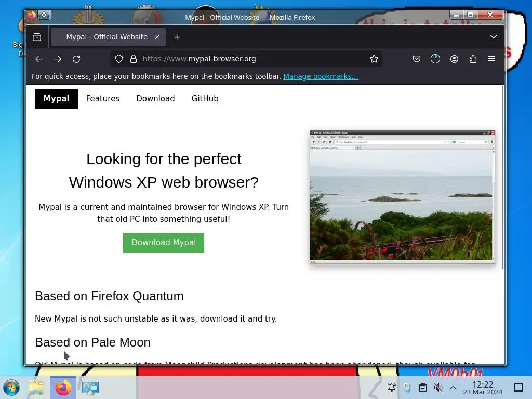The width and height of the screenshot is (532, 399).
Task: Open the Firefox account icon
Action: 454,59
